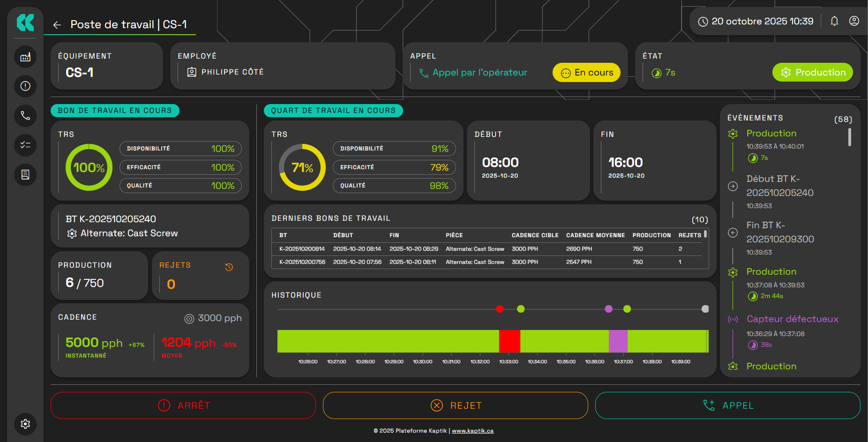Open the notifications bell
Screen dimensions: 868x442
click(x=834, y=21)
